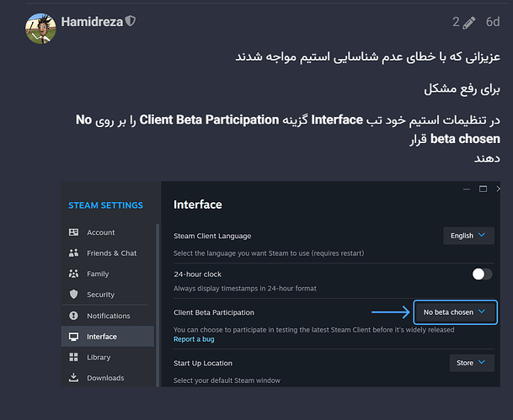Screen dimensions: 513x420
Task: Click the edit count number 2
Action: [x=456, y=22]
